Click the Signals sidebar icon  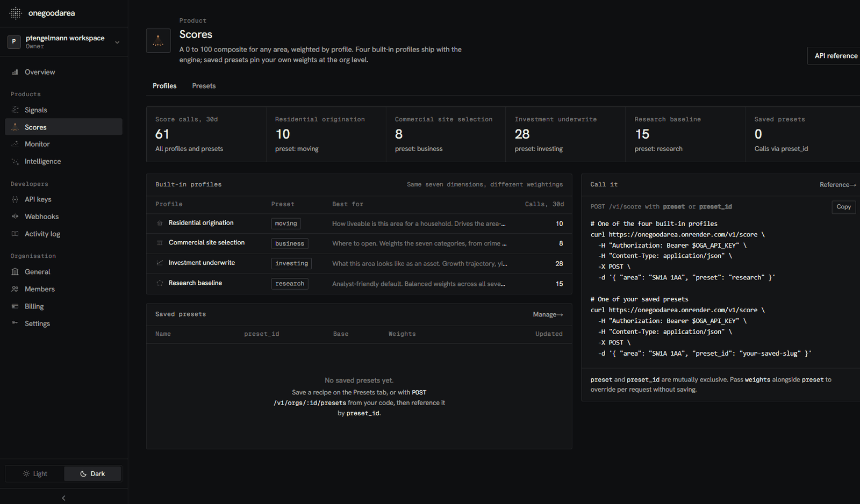pyautogui.click(x=15, y=110)
